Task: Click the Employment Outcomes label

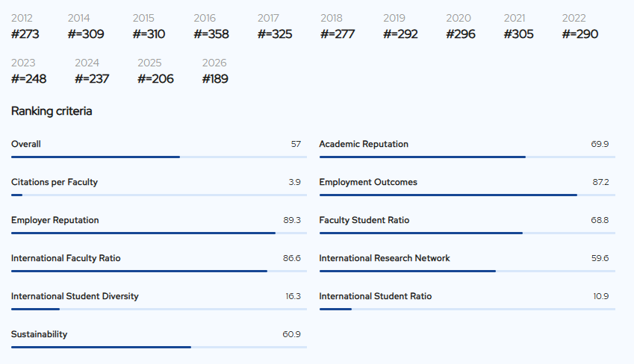Action: (368, 182)
